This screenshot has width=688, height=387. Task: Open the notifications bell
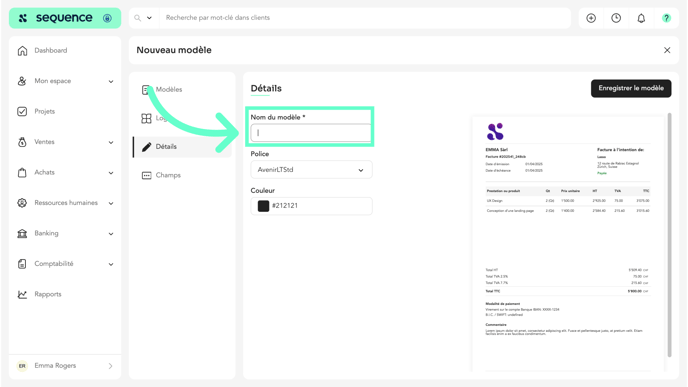[x=641, y=18]
